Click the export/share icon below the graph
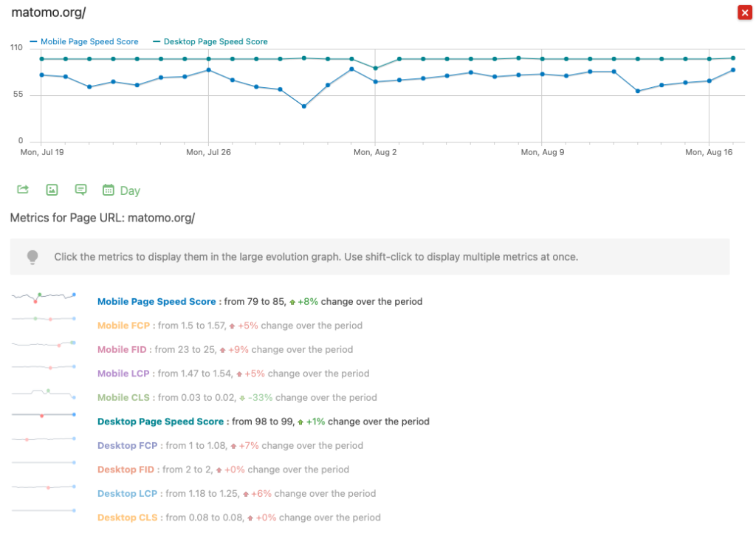This screenshot has height=536, width=756. click(x=23, y=190)
